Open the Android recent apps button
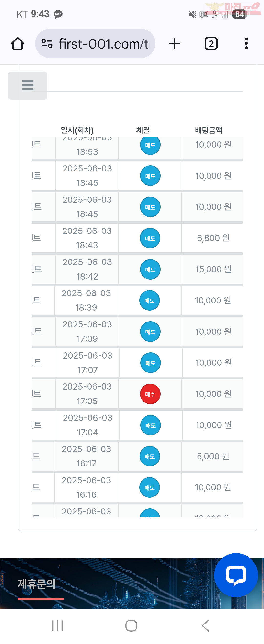This screenshot has height=644, width=264. (x=57, y=626)
